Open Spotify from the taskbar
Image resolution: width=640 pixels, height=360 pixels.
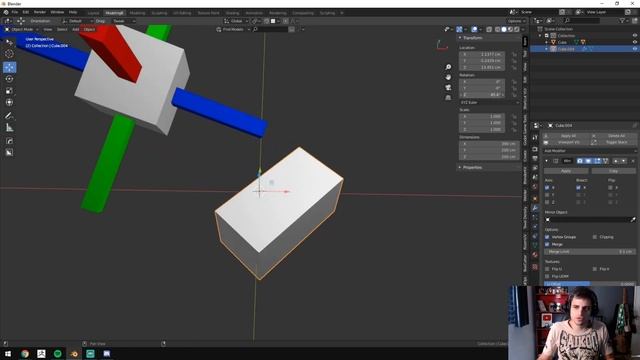(x=58, y=354)
